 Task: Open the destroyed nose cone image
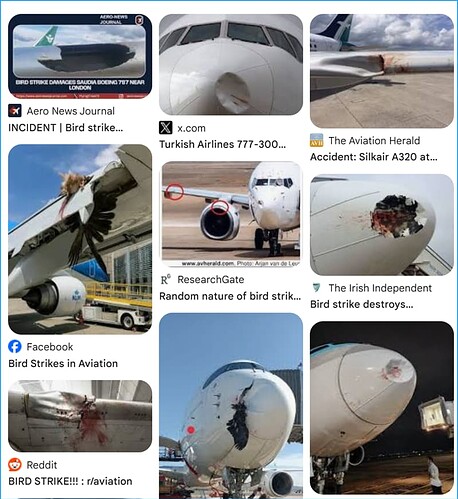[x=382, y=224]
